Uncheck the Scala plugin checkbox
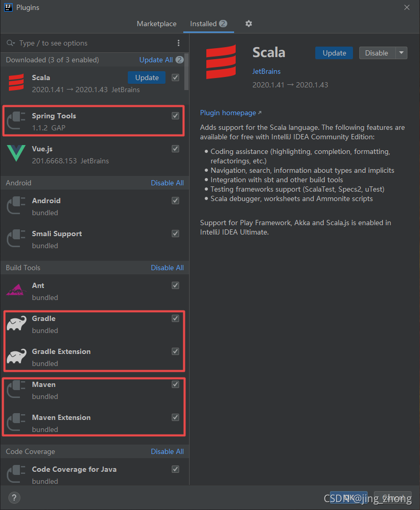Image resolution: width=420 pixels, height=510 pixels. click(x=175, y=77)
